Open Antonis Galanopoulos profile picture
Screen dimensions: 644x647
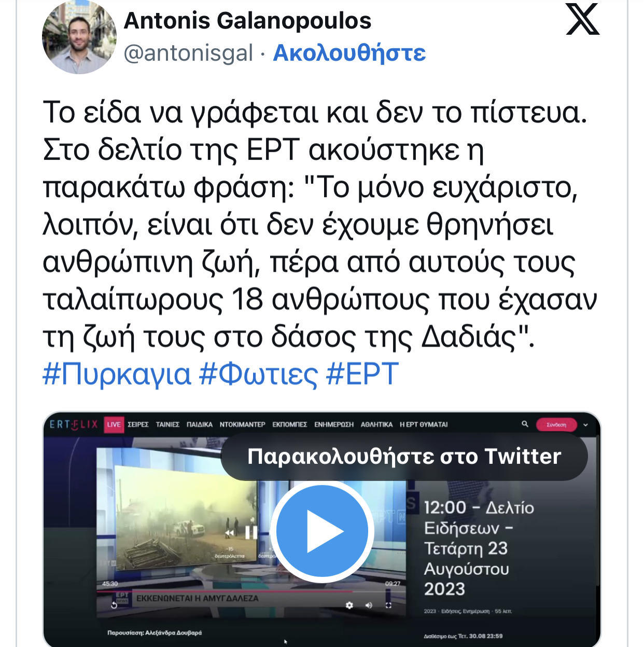pos(79,37)
